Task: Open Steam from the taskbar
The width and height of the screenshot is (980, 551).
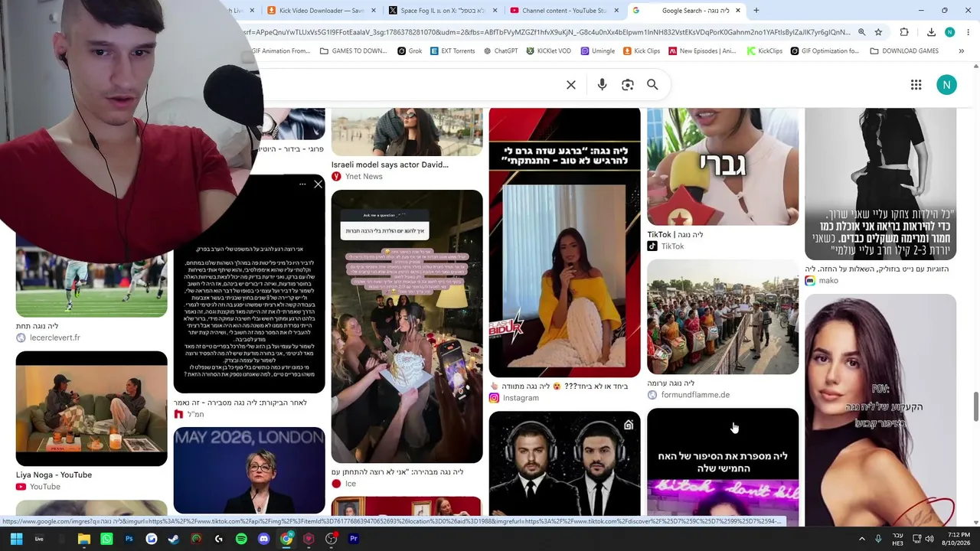Action: (174, 539)
